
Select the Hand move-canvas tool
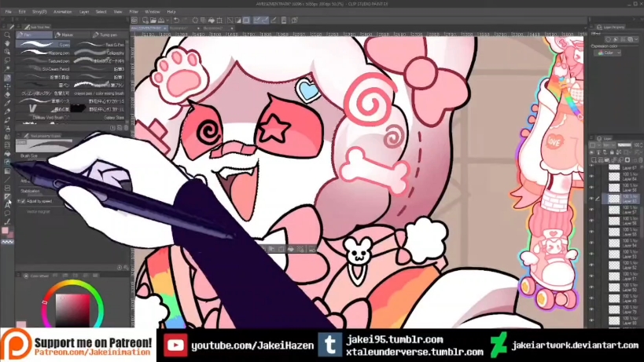(7, 43)
